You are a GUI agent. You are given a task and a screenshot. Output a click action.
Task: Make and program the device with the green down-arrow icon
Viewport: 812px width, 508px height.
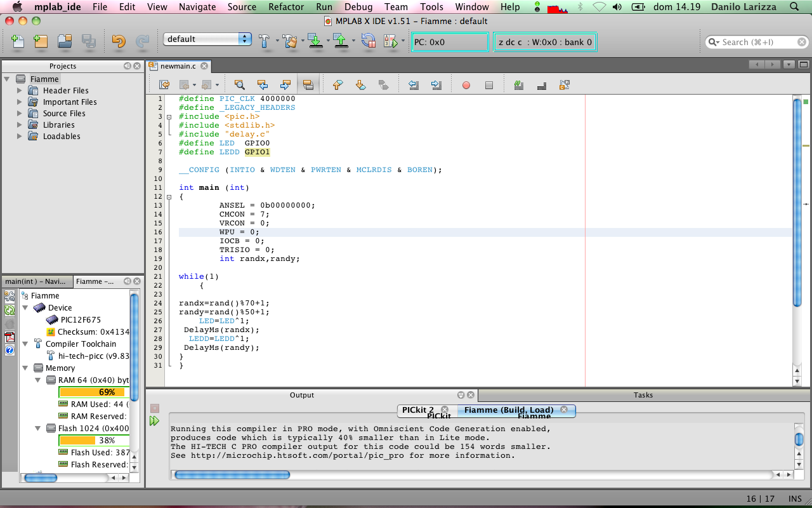(315, 41)
